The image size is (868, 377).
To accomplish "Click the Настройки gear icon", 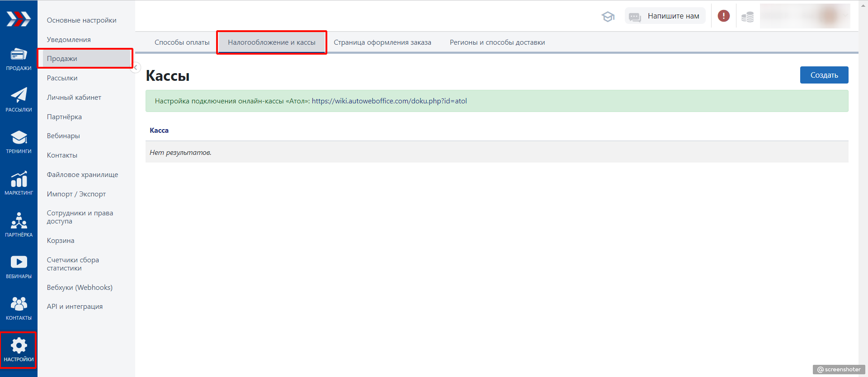I will coord(19,349).
